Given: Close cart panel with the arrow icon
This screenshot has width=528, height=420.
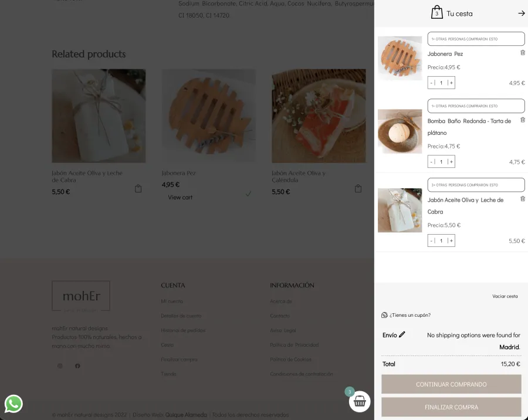Looking at the screenshot, I should pyautogui.click(x=522, y=13).
